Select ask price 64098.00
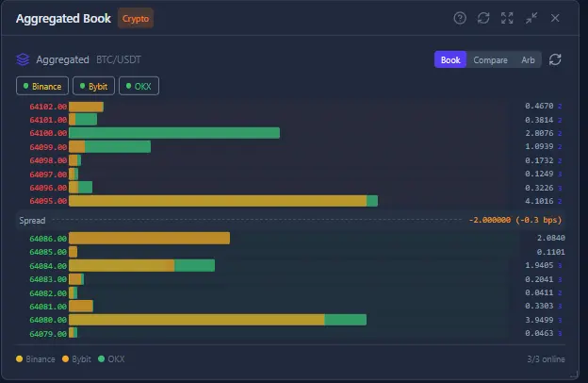This screenshot has height=383, width=588. point(48,160)
